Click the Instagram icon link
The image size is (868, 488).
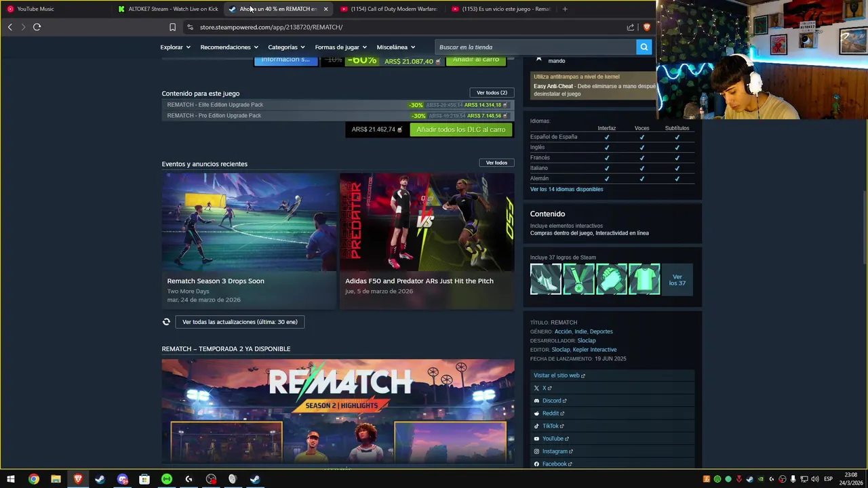coord(536,451)
